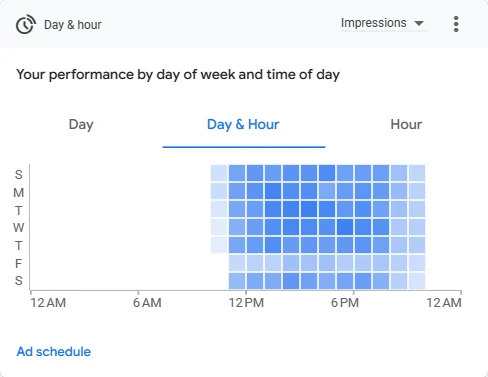
Task: Select the Day & Hour tab
Action: pyautogui.click(x=243, y=125)
